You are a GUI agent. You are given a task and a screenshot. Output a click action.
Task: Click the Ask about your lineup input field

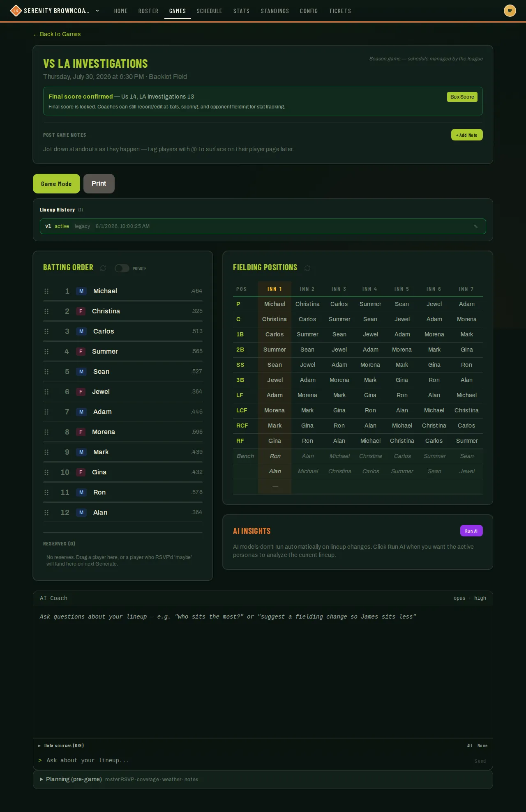[x=257, y=760]
